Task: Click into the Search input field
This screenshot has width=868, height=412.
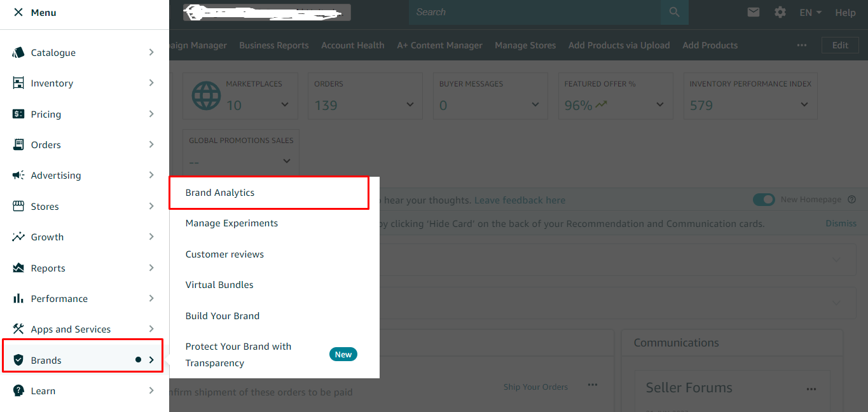Action: 535,12
